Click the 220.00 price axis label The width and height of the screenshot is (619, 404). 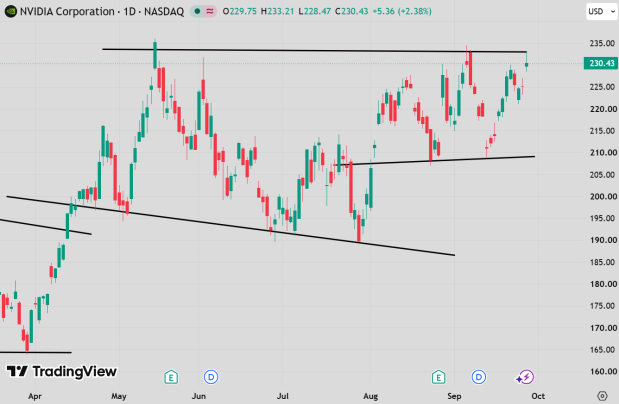coord(603,109)
